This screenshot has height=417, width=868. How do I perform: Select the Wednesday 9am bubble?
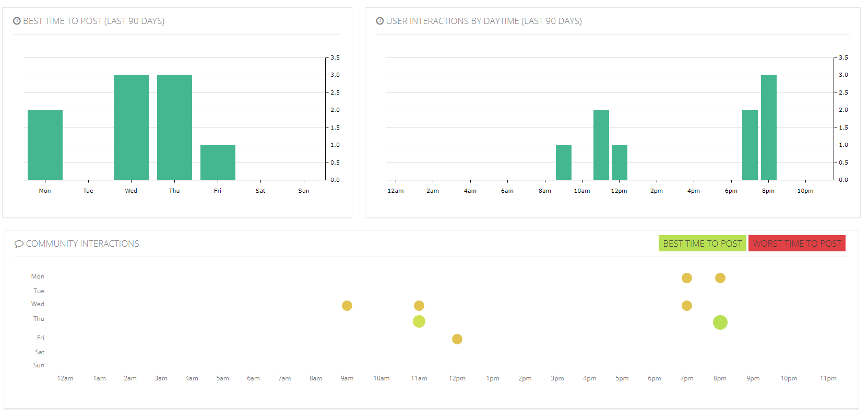(x=347, y=306)
